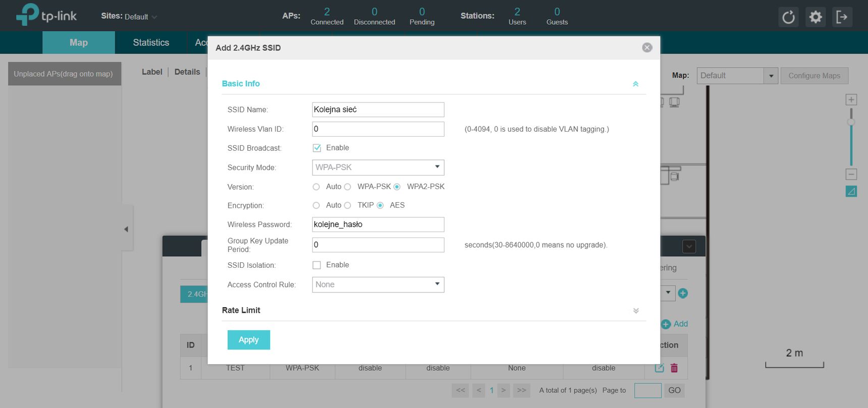868x408 pixels.
Task: Open the Access Control Rule dropdown
Action: click(x=378, y=284)
